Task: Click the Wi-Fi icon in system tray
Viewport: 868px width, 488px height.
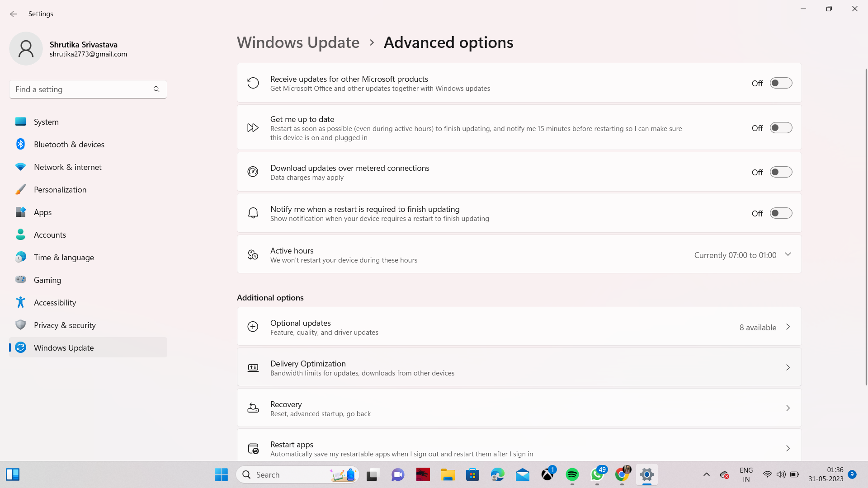Action: [767, 474]
